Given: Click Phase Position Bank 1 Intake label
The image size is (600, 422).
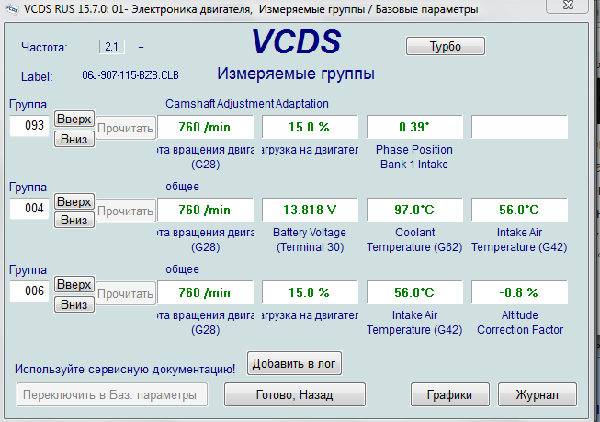Looking at the screenshot, I should (x=414, y=157).
